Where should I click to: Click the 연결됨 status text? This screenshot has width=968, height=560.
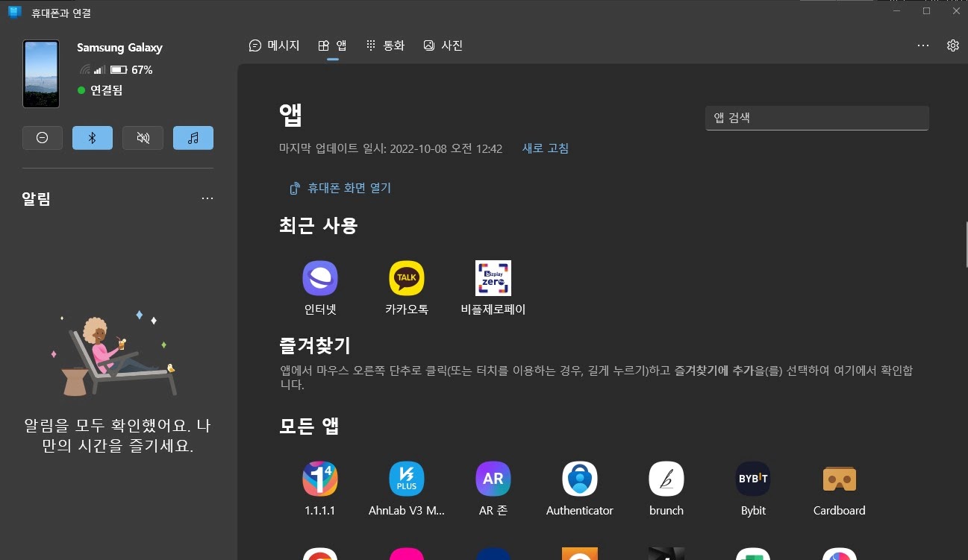click(107, 90)
